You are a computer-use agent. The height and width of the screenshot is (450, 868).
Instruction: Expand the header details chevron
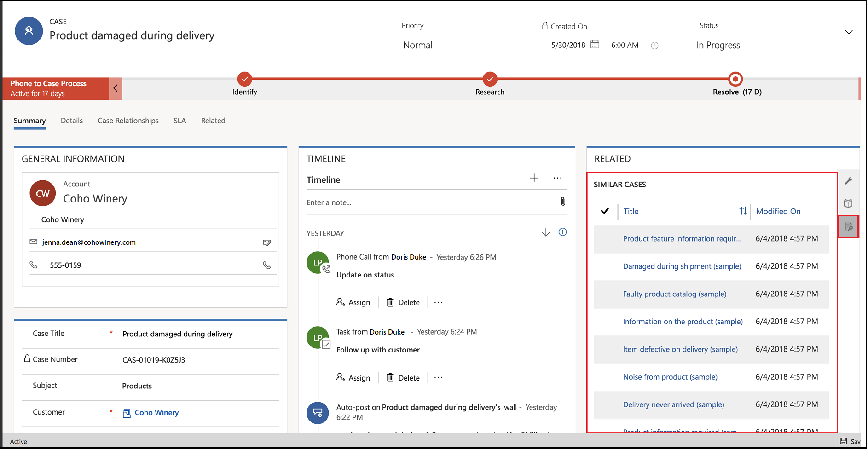pyautogui.click(x=849, y=32)
